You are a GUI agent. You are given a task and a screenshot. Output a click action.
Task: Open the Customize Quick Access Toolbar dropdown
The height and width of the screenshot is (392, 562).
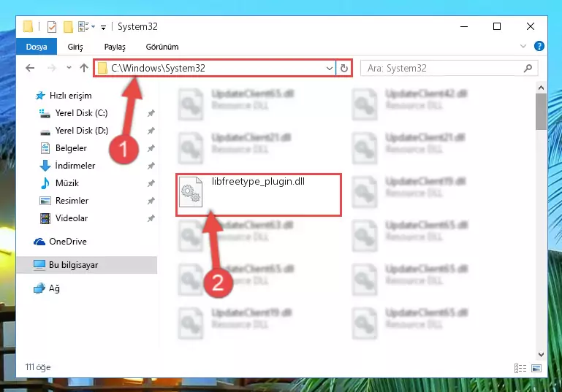pyautogui.click(x=103, y=27)
